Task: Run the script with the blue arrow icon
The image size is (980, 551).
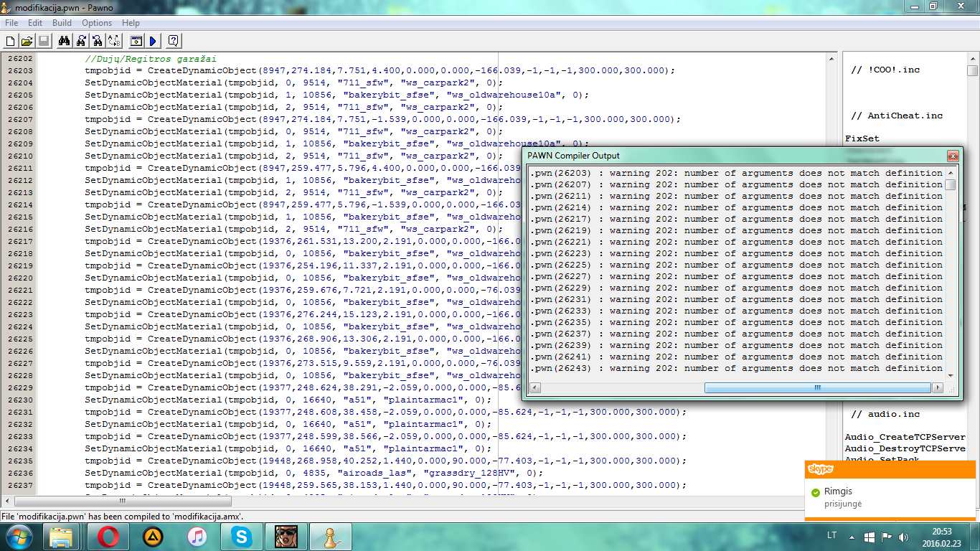Action: tap(152, 41)
